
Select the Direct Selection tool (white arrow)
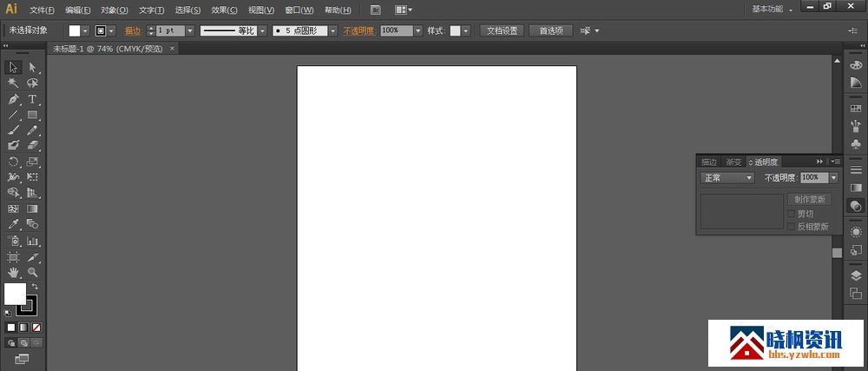point(32,68)
